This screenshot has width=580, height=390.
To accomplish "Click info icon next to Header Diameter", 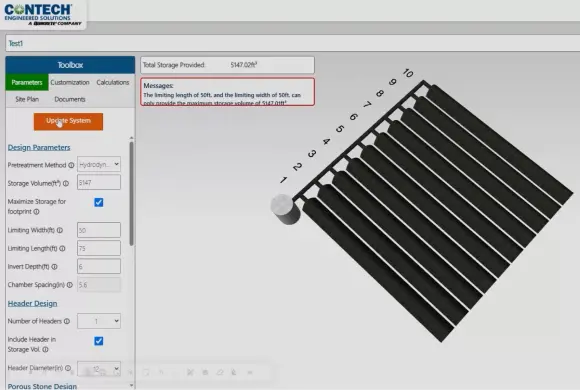I will 68,368.
